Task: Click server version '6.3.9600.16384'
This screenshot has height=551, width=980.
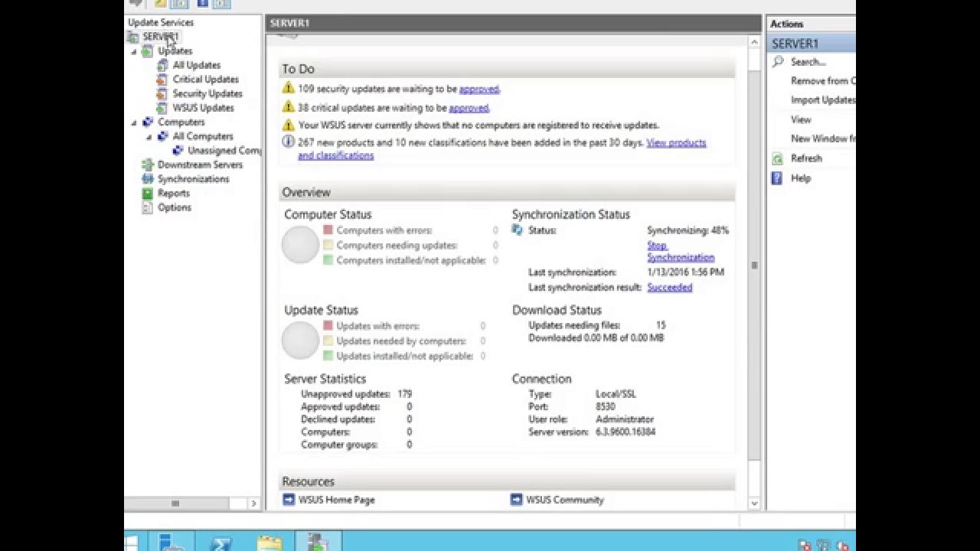Action: [x=626, y=432]
